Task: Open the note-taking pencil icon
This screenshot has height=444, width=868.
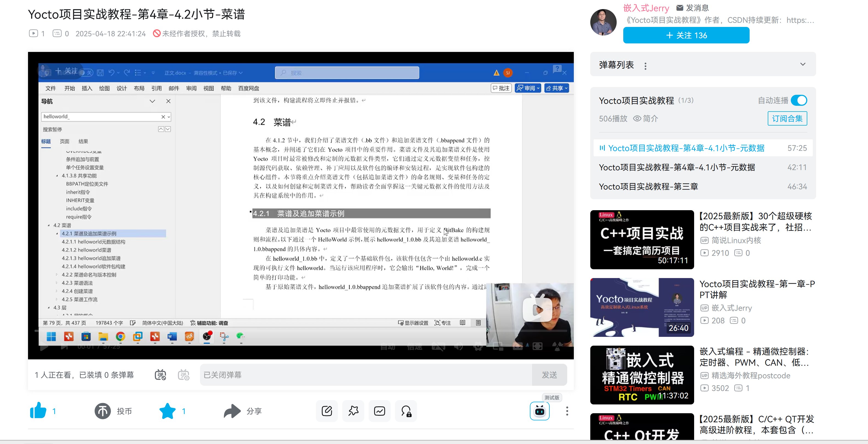Action: click(x=327, y=411)
